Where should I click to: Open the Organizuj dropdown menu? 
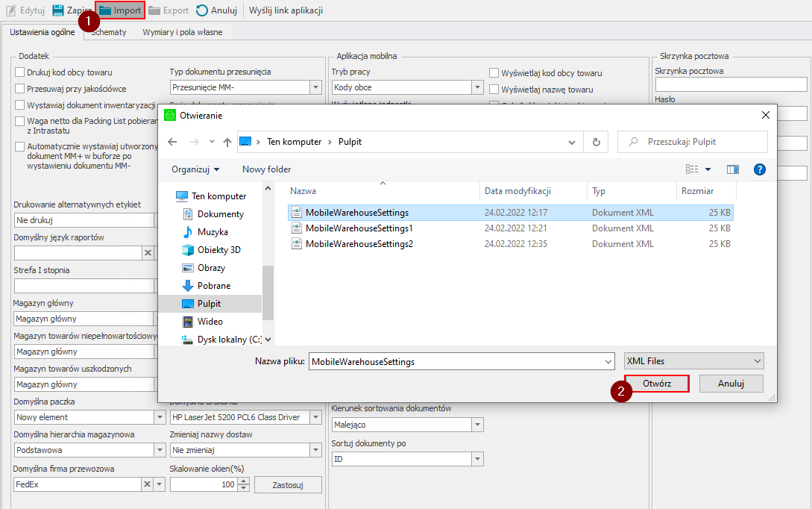195,169
